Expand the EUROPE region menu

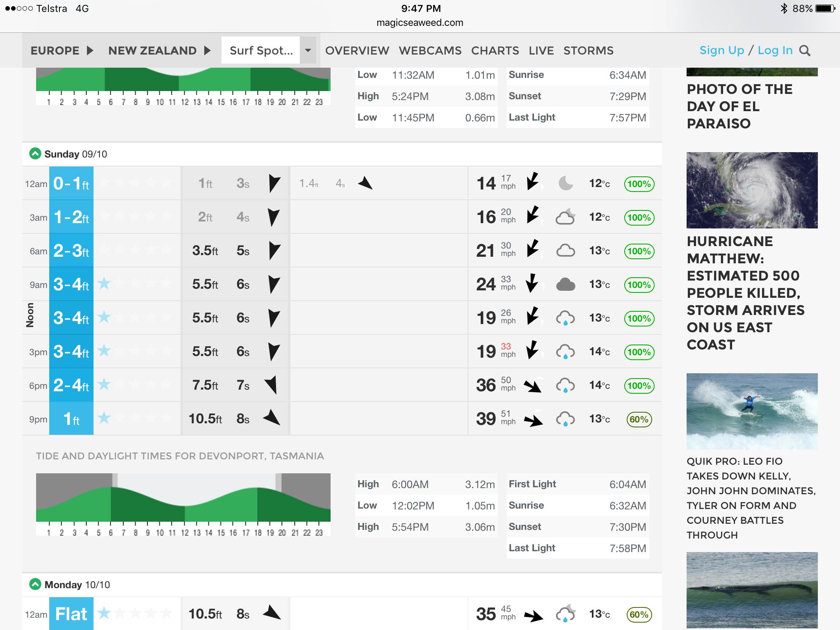coord(62,50)
